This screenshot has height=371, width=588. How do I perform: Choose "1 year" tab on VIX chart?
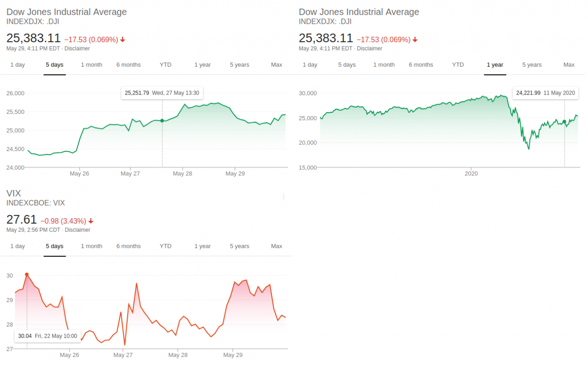tap(202, 246)
